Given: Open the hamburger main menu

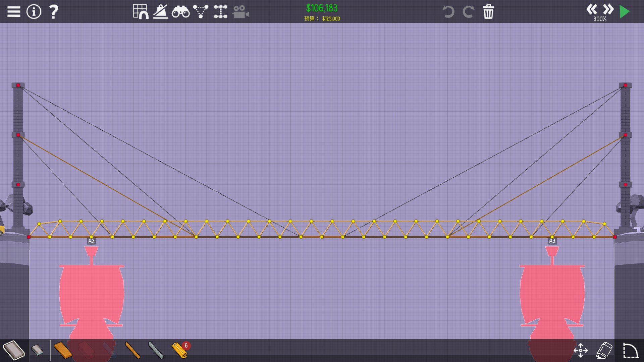Looking at the screenshot, I should (14, 12).
